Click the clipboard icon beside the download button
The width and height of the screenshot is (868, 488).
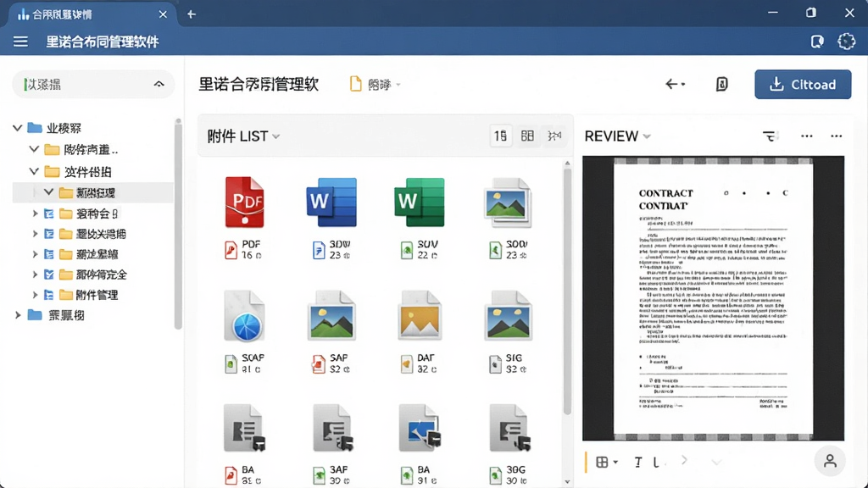pos(721,84)
